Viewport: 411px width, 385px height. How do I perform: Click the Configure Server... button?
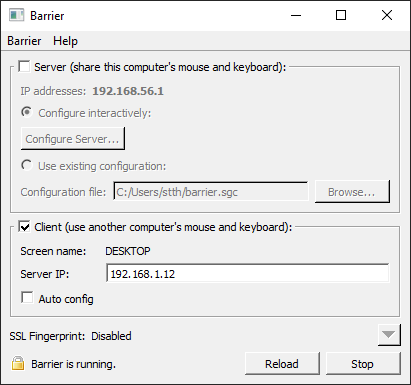(73, 139)
